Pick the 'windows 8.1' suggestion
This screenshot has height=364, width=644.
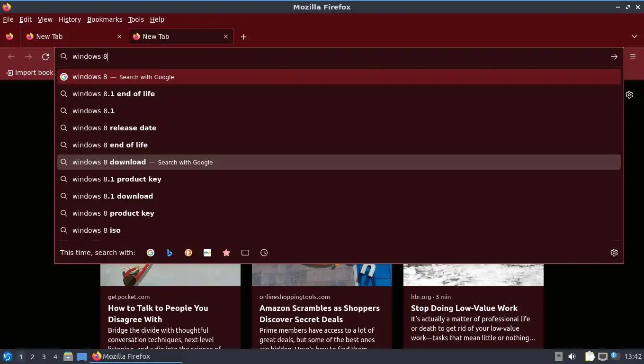point(339,111)
